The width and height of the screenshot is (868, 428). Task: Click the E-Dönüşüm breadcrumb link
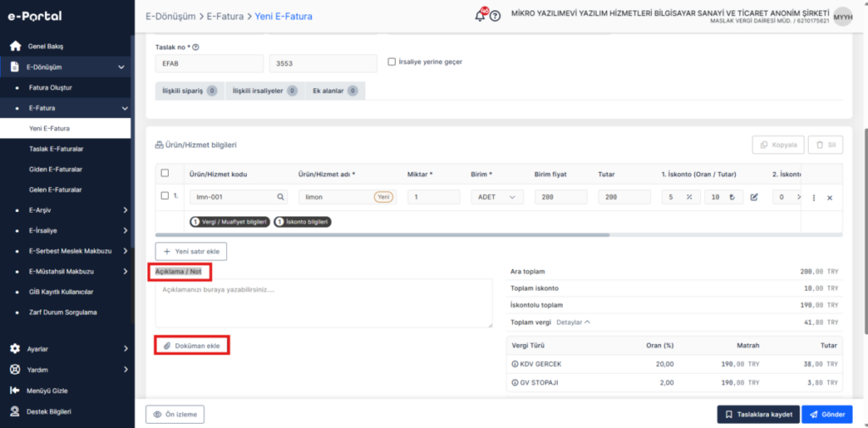click(x=170, y=17)
